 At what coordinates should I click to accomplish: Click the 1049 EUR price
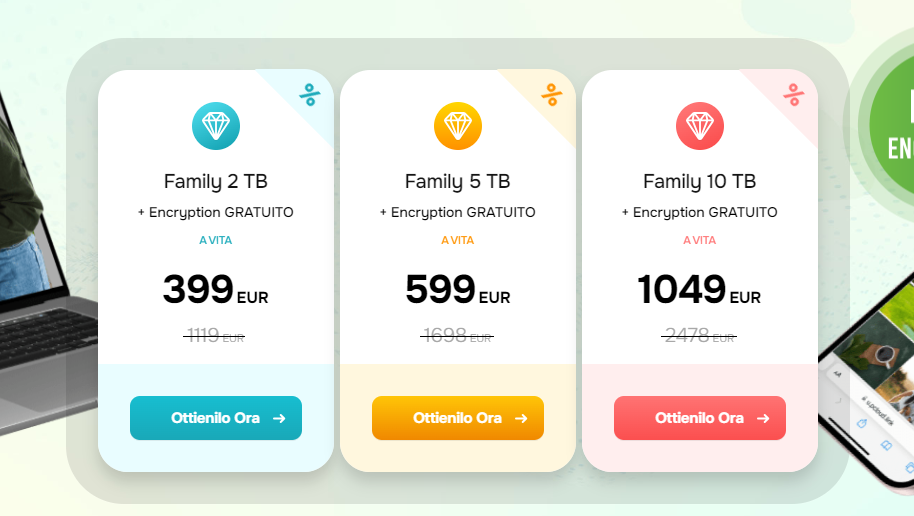click(700, 290)
